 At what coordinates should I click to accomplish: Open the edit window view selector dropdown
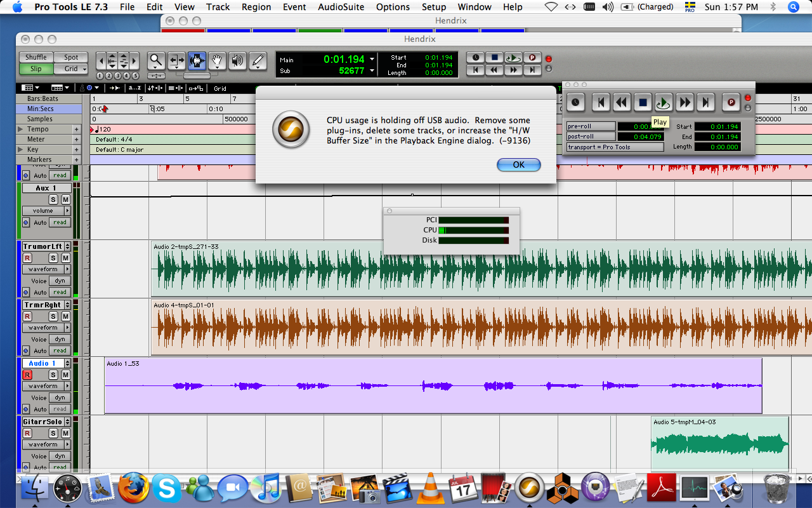coord(30,88)
